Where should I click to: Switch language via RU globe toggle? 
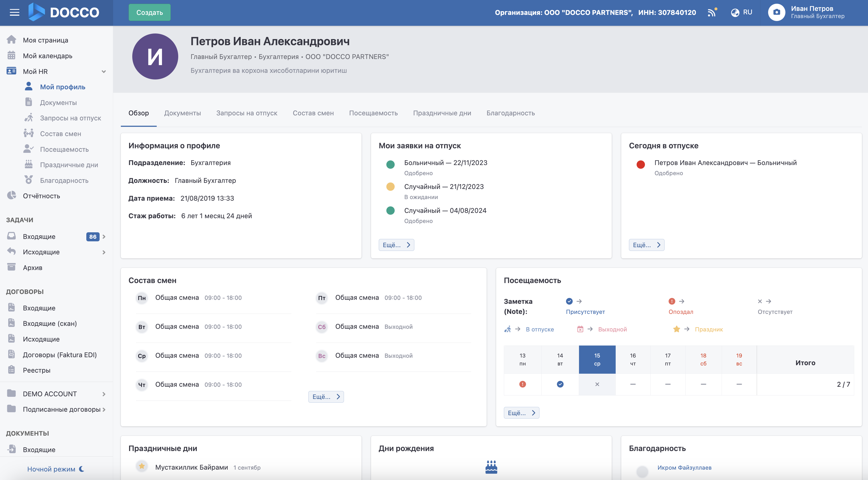pyautogui.click(x=741, y=12)
